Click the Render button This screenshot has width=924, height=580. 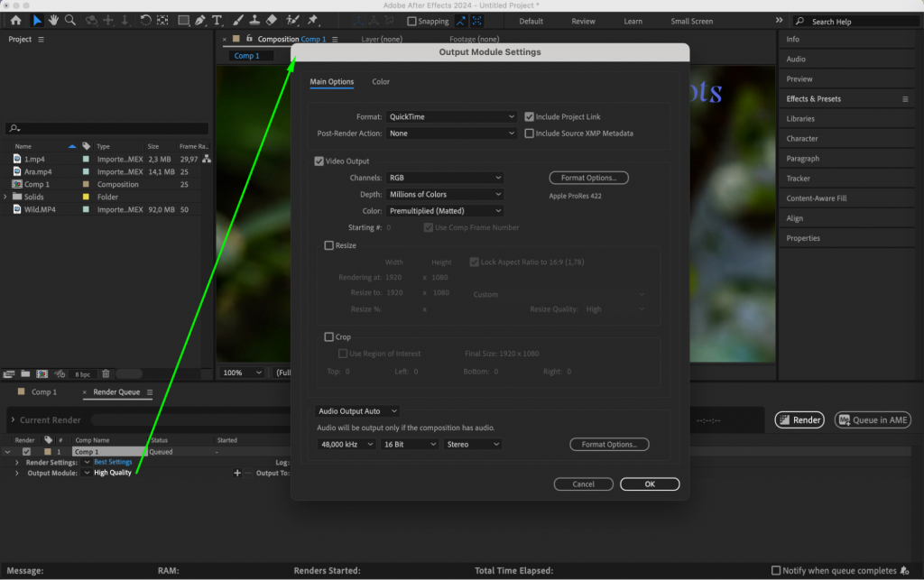(799, 419)
